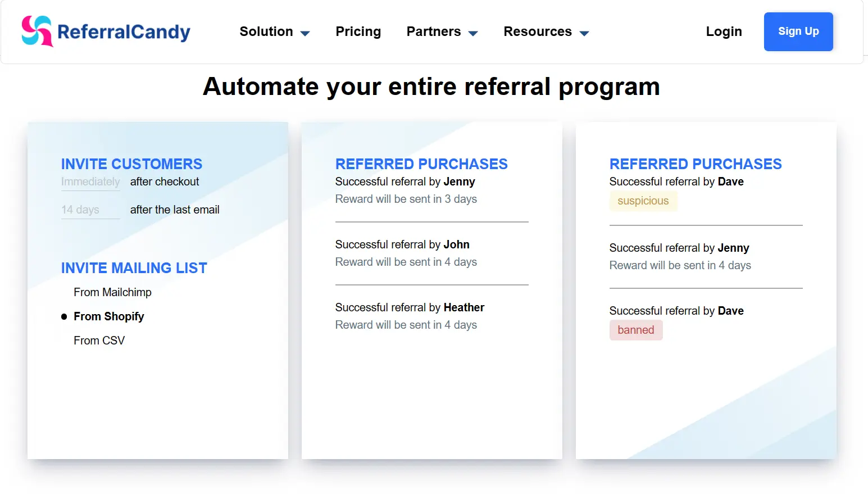Open the Pricing page
Viewport: 868px width, 499px height.
358,31
